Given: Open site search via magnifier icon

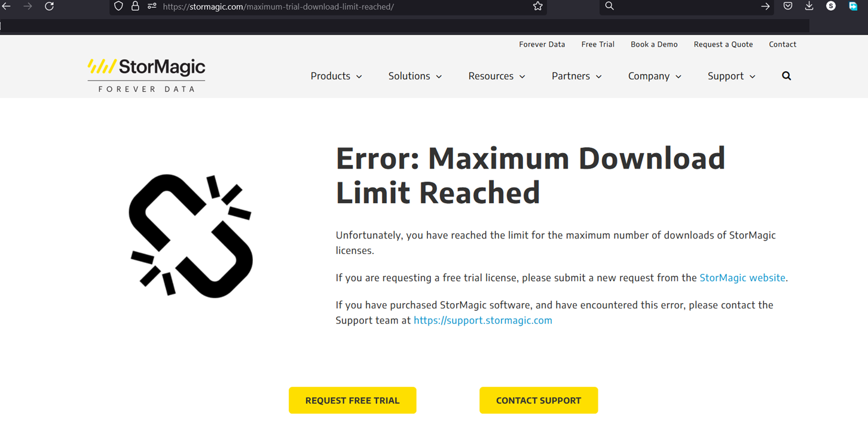Looking at the screenshot, I should tap(787, 76).
